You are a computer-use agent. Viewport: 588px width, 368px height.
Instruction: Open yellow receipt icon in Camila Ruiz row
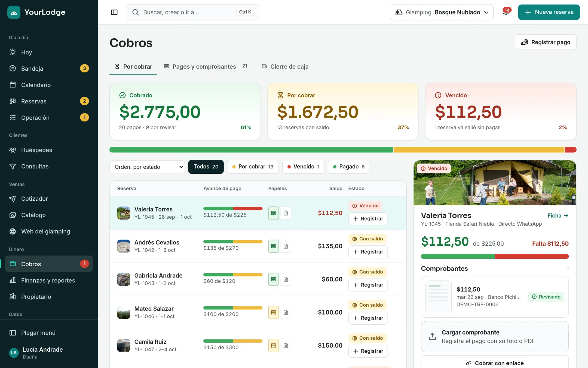pos(274,346)
